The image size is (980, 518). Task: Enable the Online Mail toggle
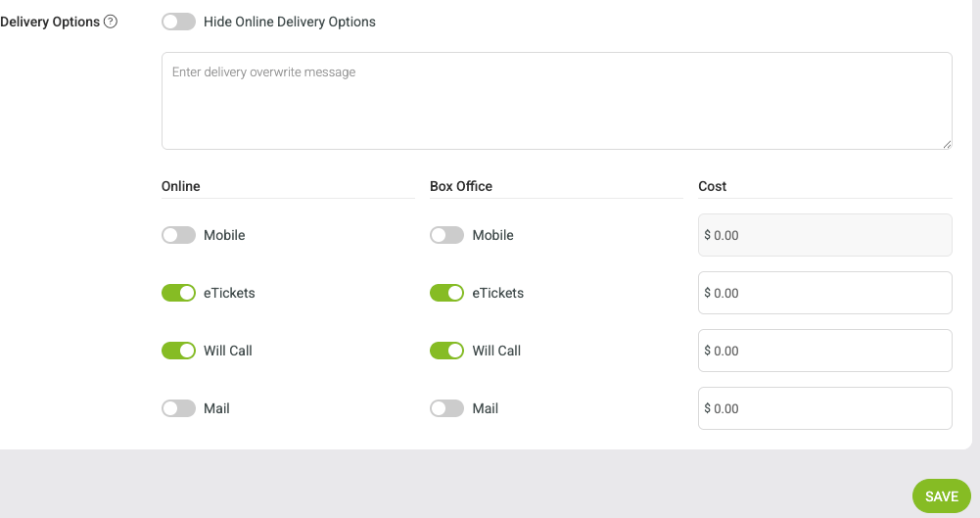click(x=179, y=408)
